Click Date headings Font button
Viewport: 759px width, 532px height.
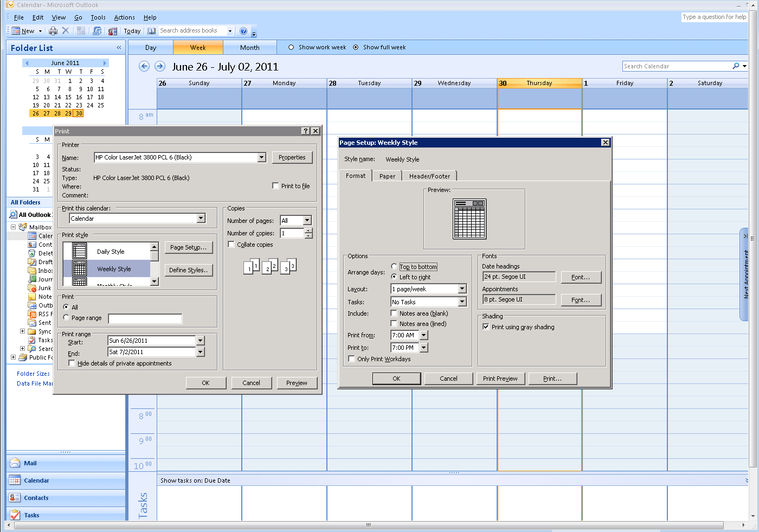(x=581, y=277)
